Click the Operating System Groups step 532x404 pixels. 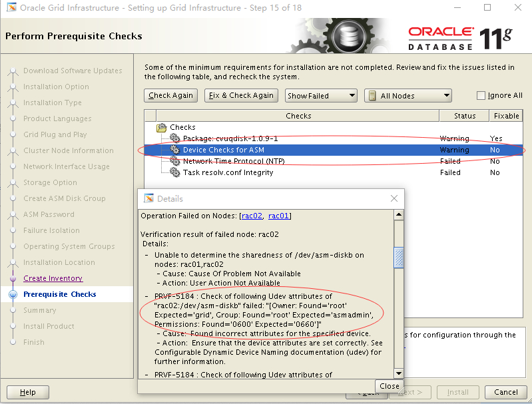[69, 246]
